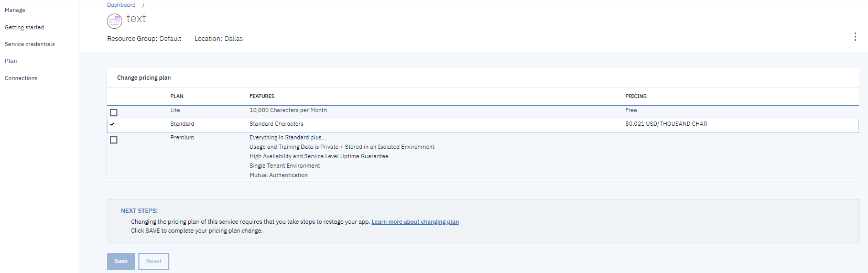The image size is (868, 273).
Task: Open the vertical three-dot actions menu
Action: coord(855,37)
